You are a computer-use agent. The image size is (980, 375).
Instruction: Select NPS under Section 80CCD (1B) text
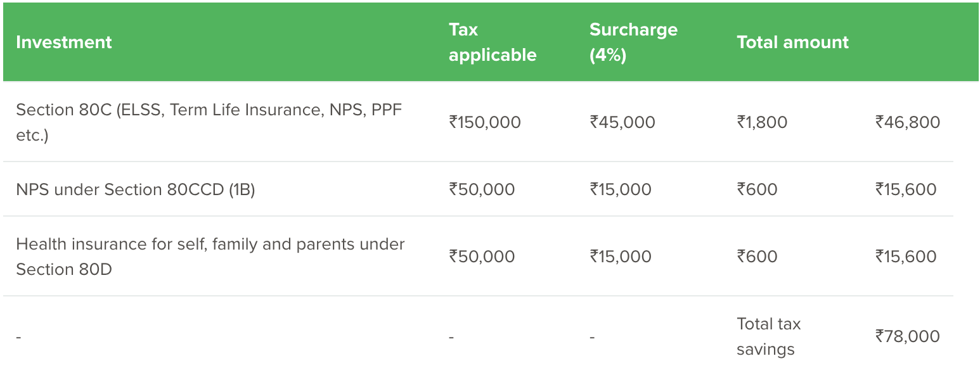[x=136, y=189]
